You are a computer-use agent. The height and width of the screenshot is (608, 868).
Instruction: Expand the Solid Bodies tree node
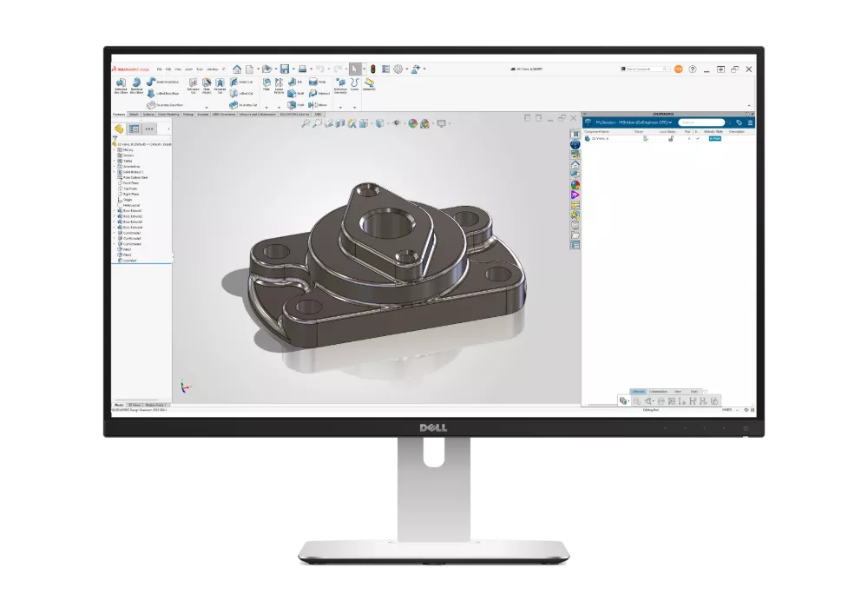click(x=115, y=172)
